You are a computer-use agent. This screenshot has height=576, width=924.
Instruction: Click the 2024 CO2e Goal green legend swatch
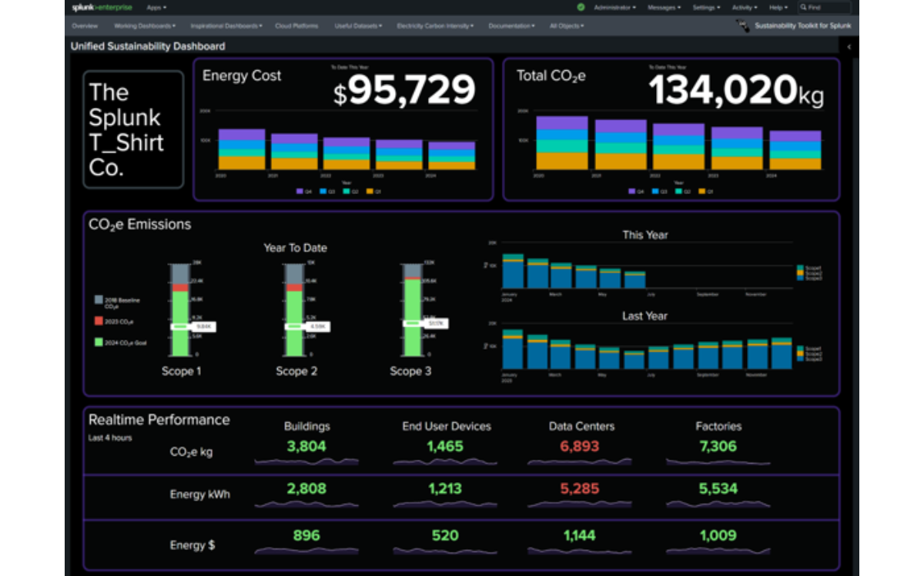tap(99, 341)
